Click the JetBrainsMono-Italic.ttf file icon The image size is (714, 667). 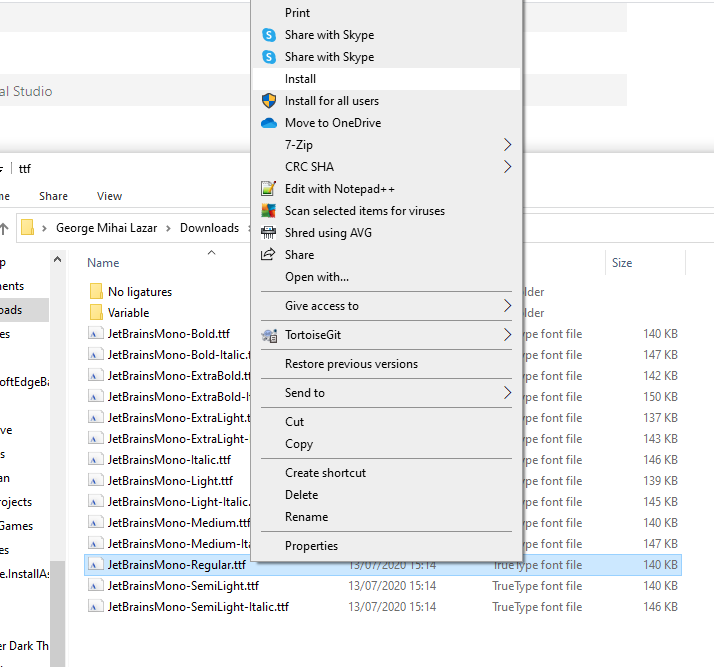94,460
